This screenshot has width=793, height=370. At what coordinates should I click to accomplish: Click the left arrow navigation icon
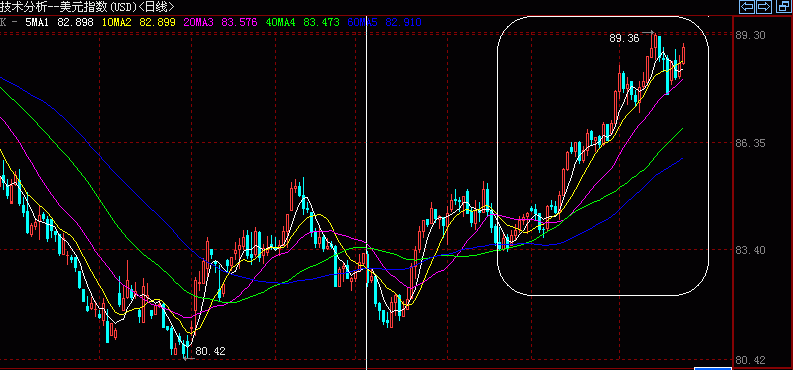click(746, 7)
